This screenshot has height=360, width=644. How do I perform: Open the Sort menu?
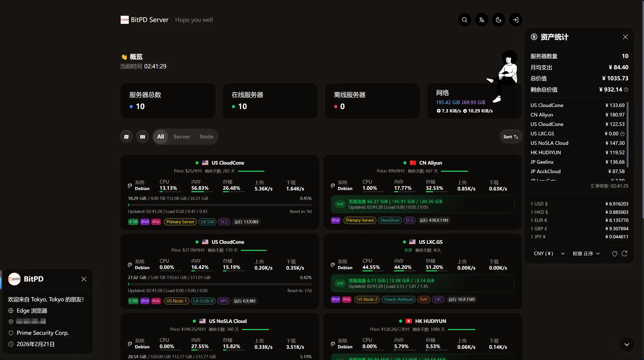[511, 136]
